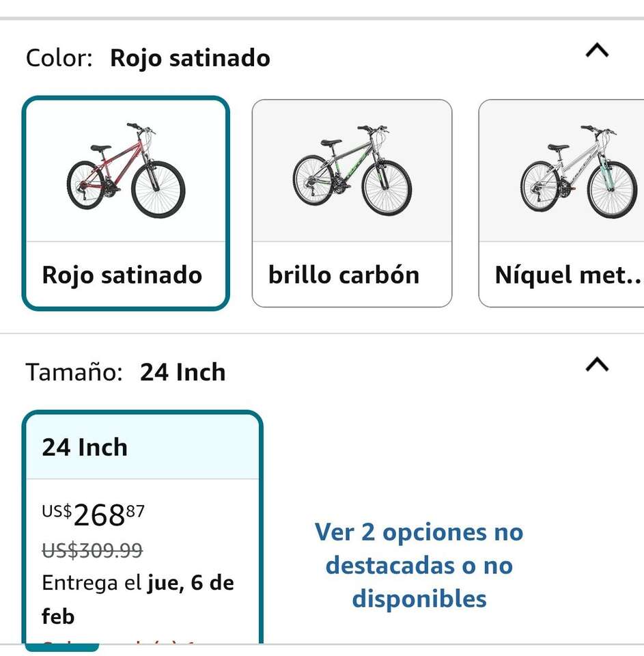644x656 pixels.
Task: Select the '24 Inch' size card header
Action: tap(85, 448)
